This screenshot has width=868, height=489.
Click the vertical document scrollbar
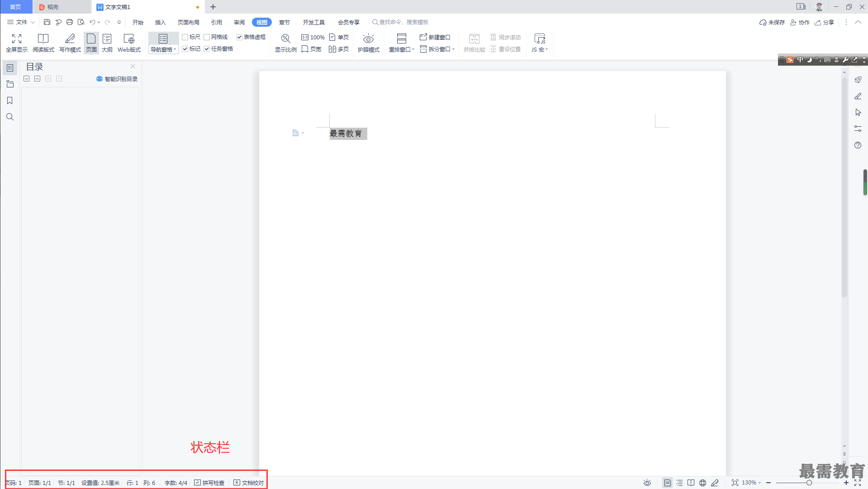[x=844, y=187]
